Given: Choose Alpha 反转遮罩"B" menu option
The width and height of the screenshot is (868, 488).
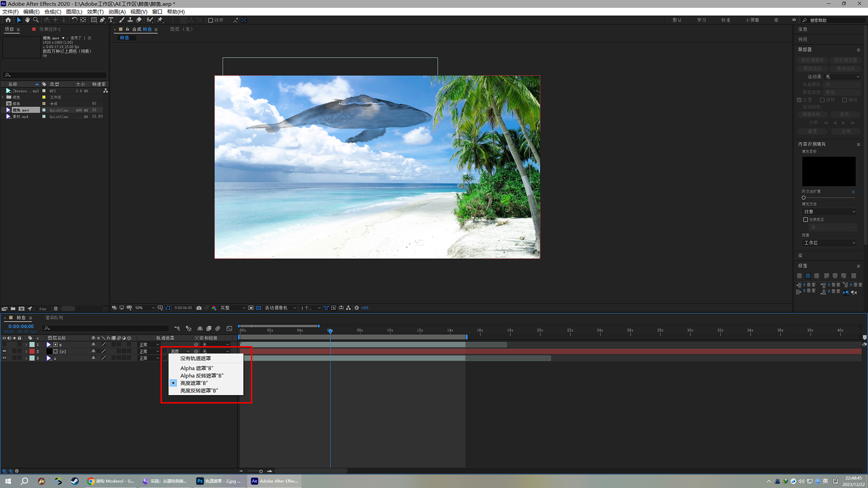Looking at the screenshot, I should coord(202,375).
